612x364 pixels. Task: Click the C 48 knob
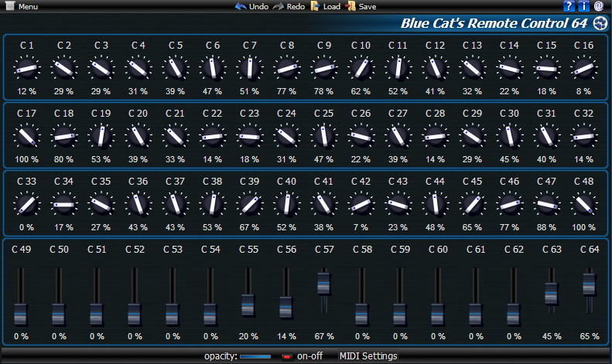click(583, 205)
